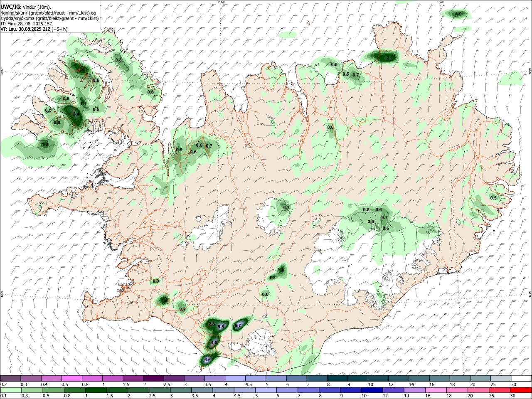Click the light pink swatch labelled 16 in bottom scale
This screenshot has width=532, height=399.
436,390
